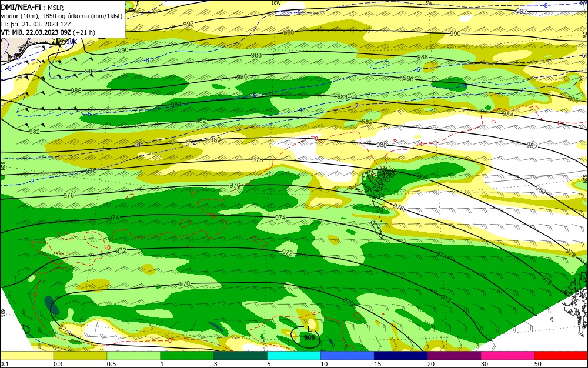Click legend value "0.1"
Screen dimensions: 588x368
coord(5,364)
